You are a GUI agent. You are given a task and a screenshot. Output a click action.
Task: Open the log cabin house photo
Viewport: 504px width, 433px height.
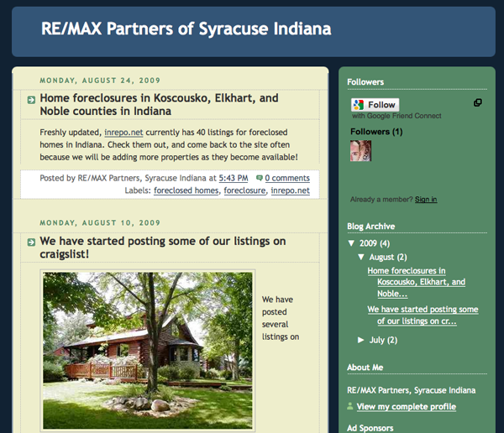coord(148,348)
